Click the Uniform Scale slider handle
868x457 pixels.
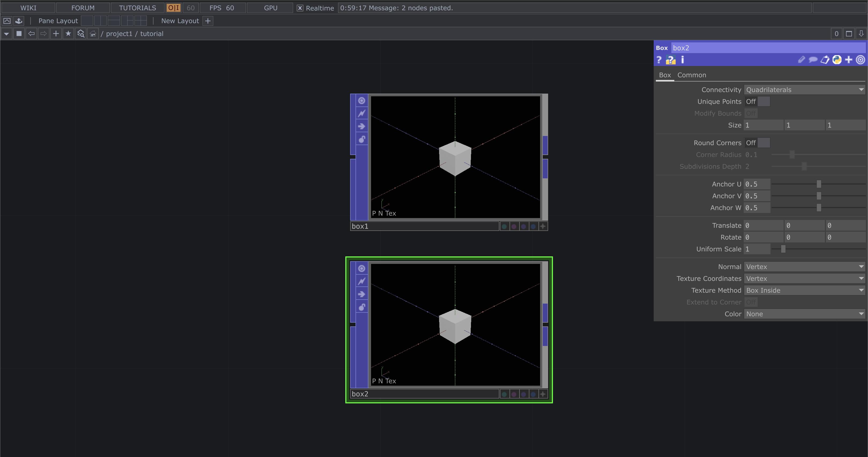(x=783, y=249)
